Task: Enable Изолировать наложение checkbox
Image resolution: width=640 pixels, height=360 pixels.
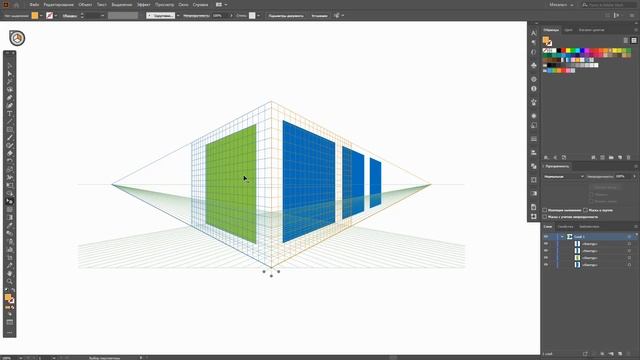Action: tap(544, 210)
